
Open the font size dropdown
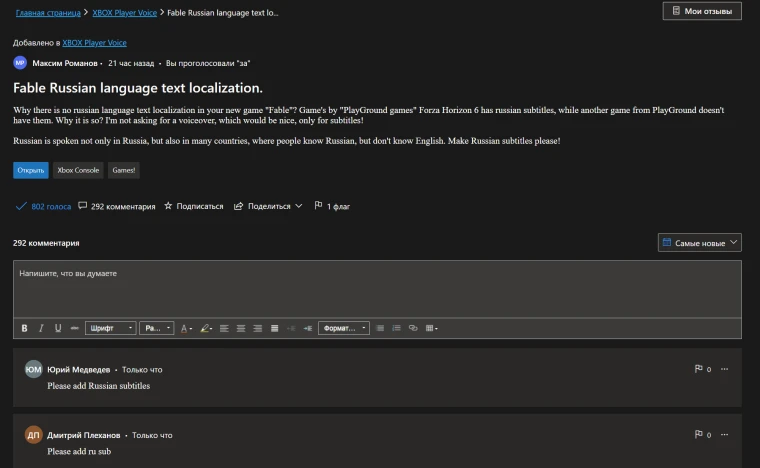pos(157,328)
